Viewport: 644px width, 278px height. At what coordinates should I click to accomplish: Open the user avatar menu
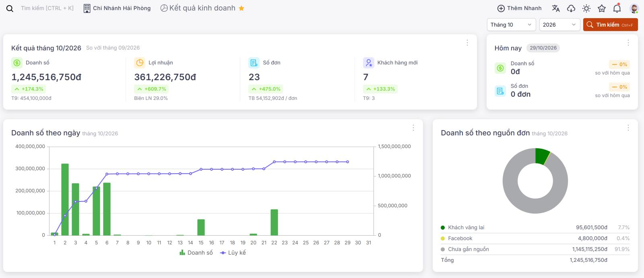[634, 8]
